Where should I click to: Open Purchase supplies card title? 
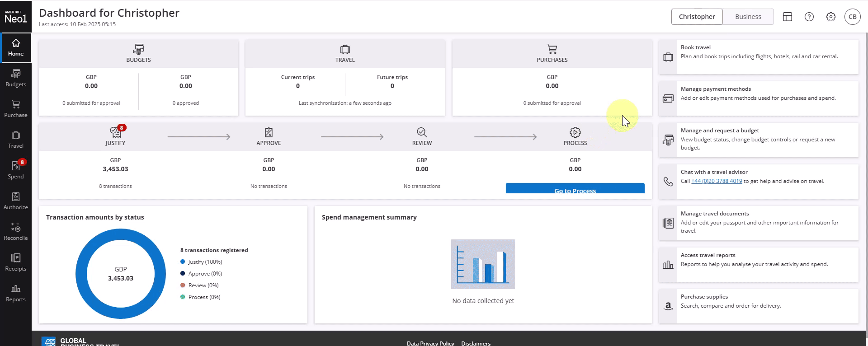coord(704,297)
